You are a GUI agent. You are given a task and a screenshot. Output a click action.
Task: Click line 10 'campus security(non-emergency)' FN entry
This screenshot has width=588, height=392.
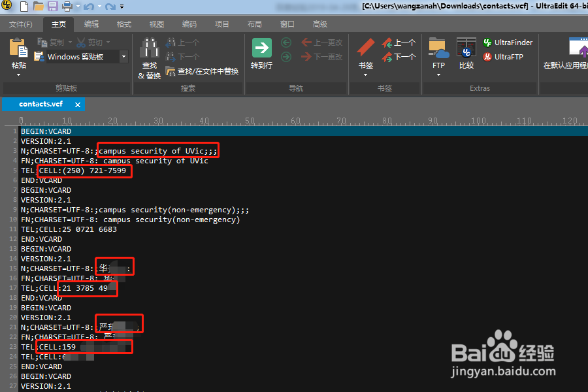tap(130, 220)
